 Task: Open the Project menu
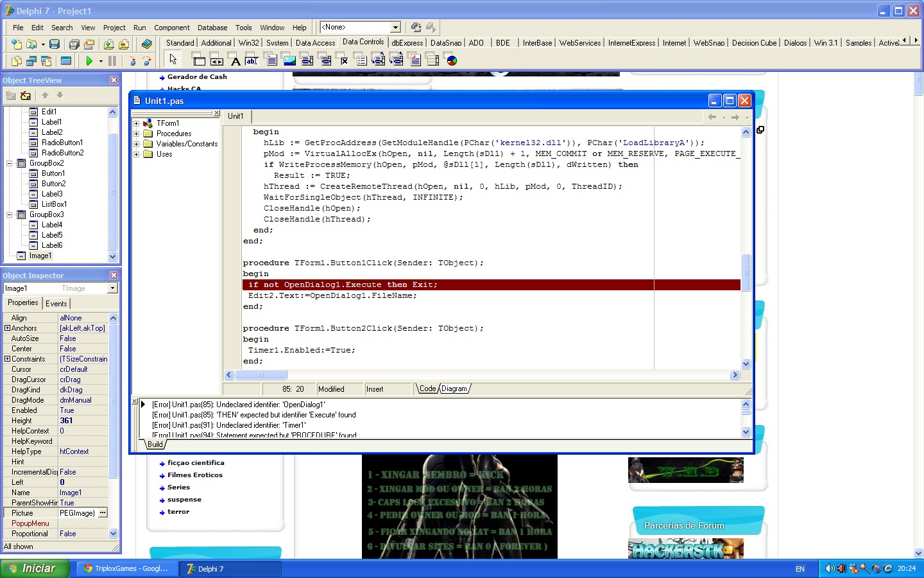tap(114, 28)
